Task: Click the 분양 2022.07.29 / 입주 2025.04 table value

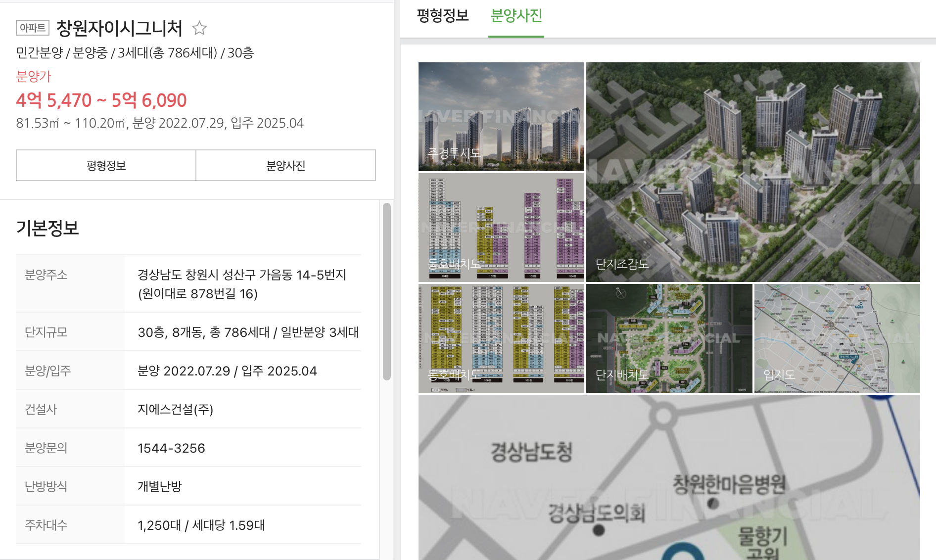Action: 227,371
